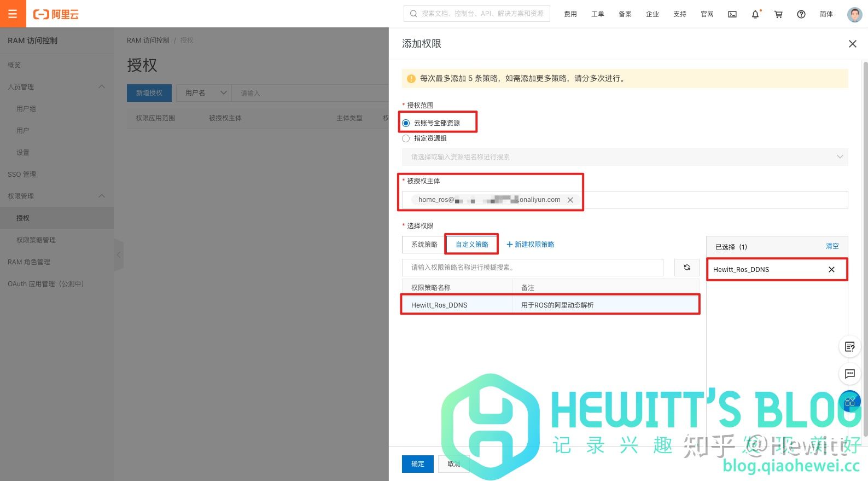Viewport: 868px width, 481px height.
Task: Open 官网 in the top menu
Action: pyautogui.click(x=707, y=14)
